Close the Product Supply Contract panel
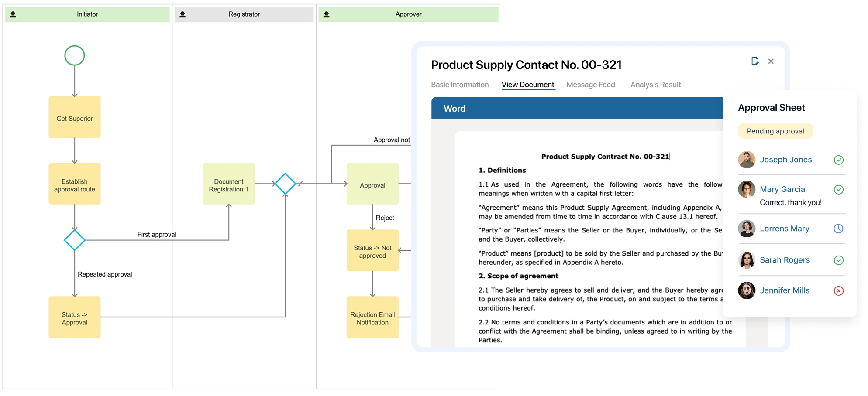The image size is (868, 396). 771,61
